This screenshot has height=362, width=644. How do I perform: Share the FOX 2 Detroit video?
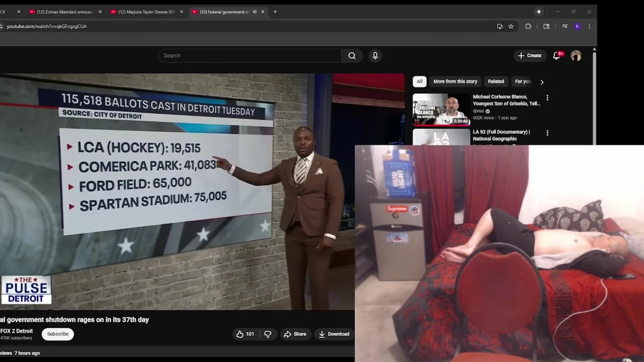pos(295,334)
